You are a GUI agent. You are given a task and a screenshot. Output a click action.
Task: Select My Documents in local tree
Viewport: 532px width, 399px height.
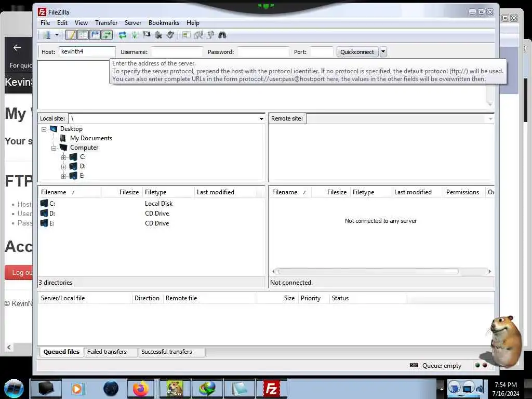(91, 138)
